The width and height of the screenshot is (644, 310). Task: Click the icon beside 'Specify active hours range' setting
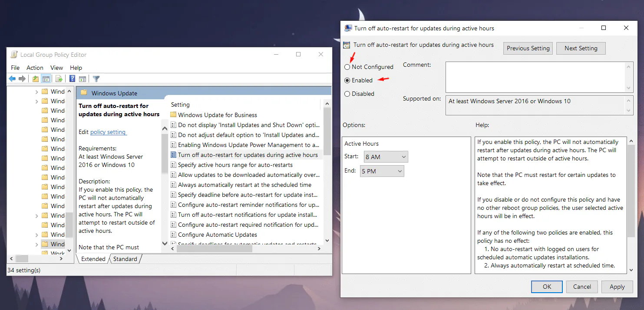[x=173, y=165]
